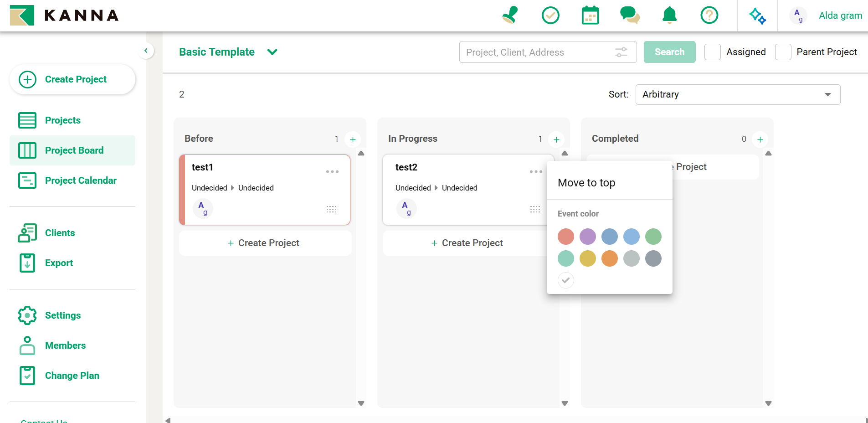Screen dimensions: 868x423
Task: Open the chat messages icon
Action: (x=630, y=15)
